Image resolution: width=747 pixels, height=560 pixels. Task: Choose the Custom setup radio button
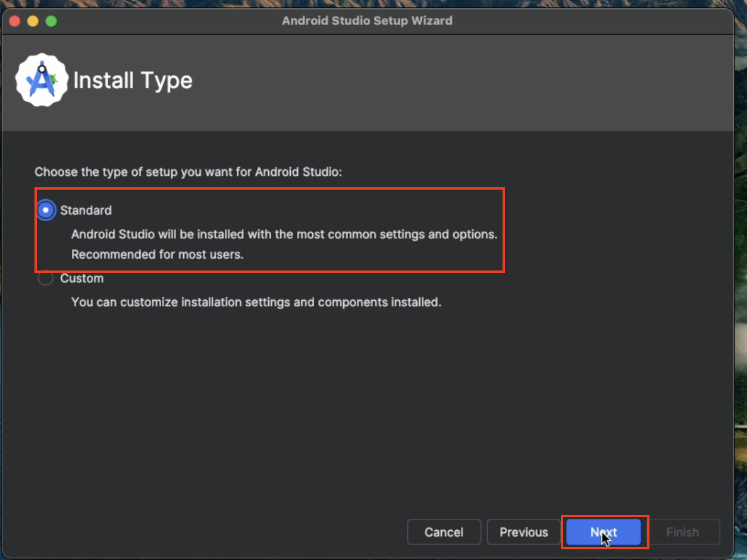coord(46,278)
